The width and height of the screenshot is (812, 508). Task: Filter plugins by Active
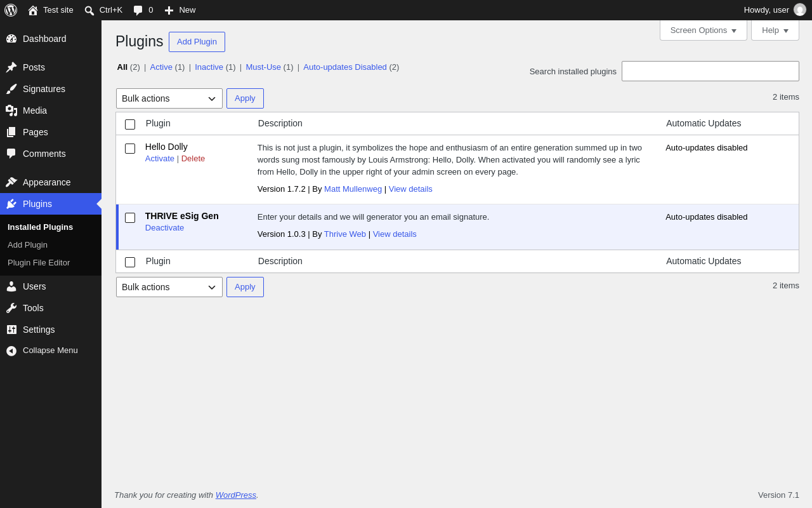coord(161,67)
